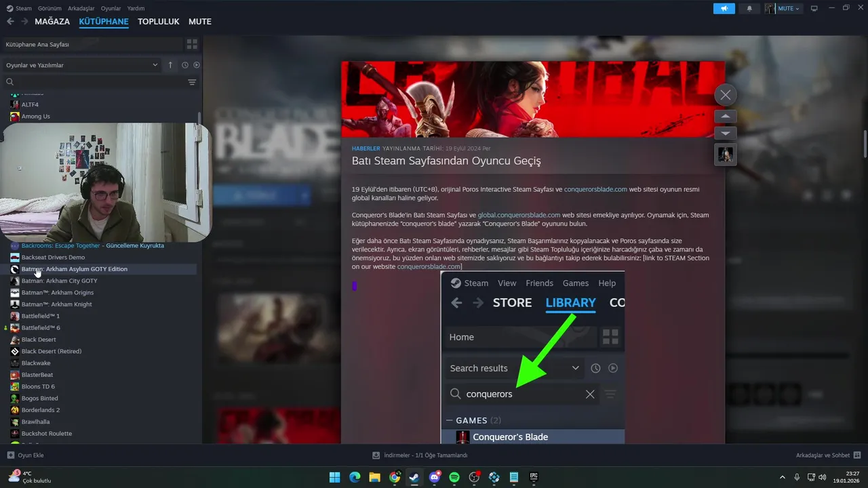Select Black Desert (Retired)
This screenshot has height=488, width=868.
(x=52, y=351)
